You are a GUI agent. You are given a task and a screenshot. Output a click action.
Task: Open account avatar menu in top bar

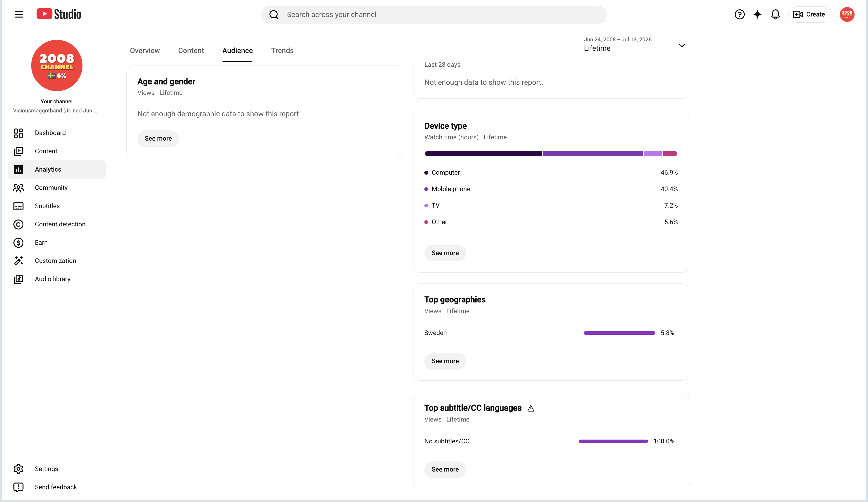[847, 14]
